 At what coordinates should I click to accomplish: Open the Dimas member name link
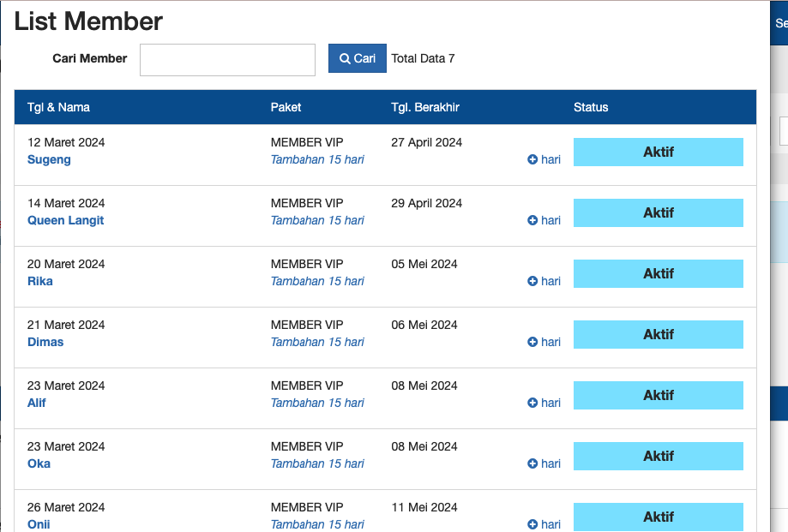click(45, 342)
